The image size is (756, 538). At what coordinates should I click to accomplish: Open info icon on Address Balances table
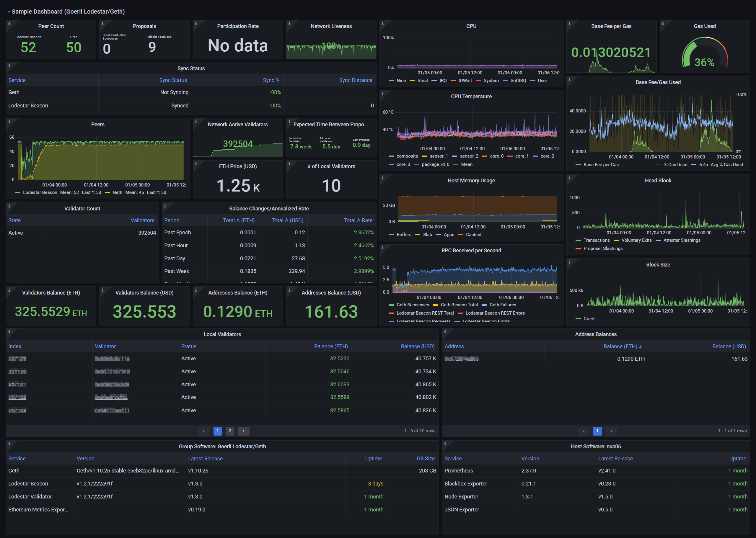[445, 332]
